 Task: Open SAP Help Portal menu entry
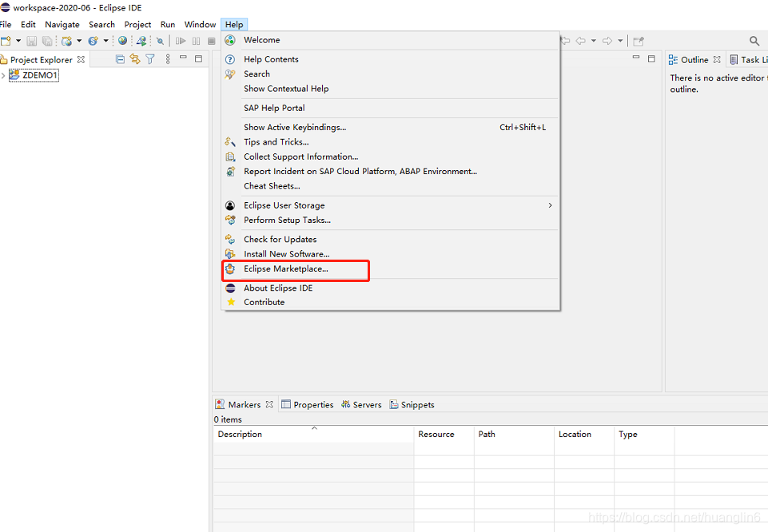[390, 108]
